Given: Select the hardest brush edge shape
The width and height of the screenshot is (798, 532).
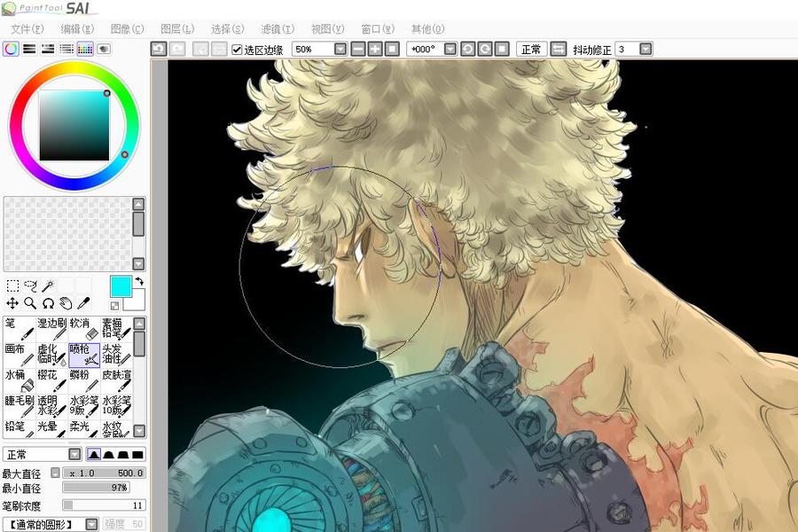Looking at the screenshot, I should (x=138, y=454).
